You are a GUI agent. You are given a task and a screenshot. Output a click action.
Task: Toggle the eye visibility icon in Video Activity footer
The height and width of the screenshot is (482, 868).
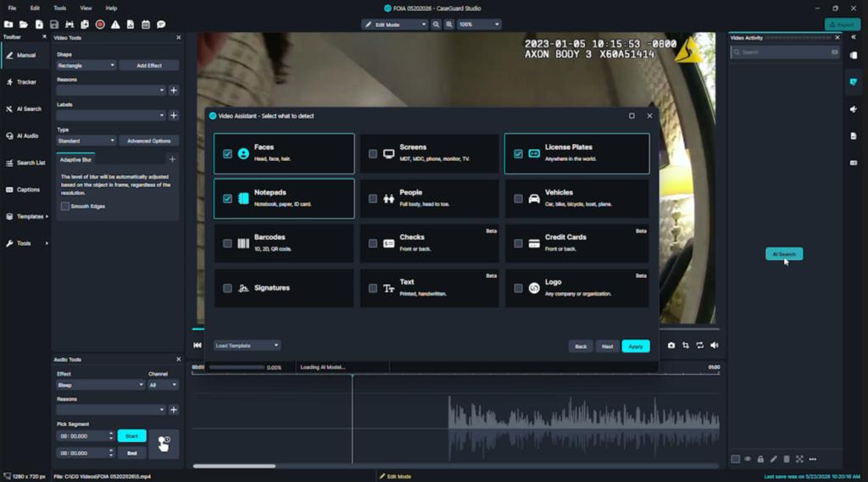(x=748, y=459)
